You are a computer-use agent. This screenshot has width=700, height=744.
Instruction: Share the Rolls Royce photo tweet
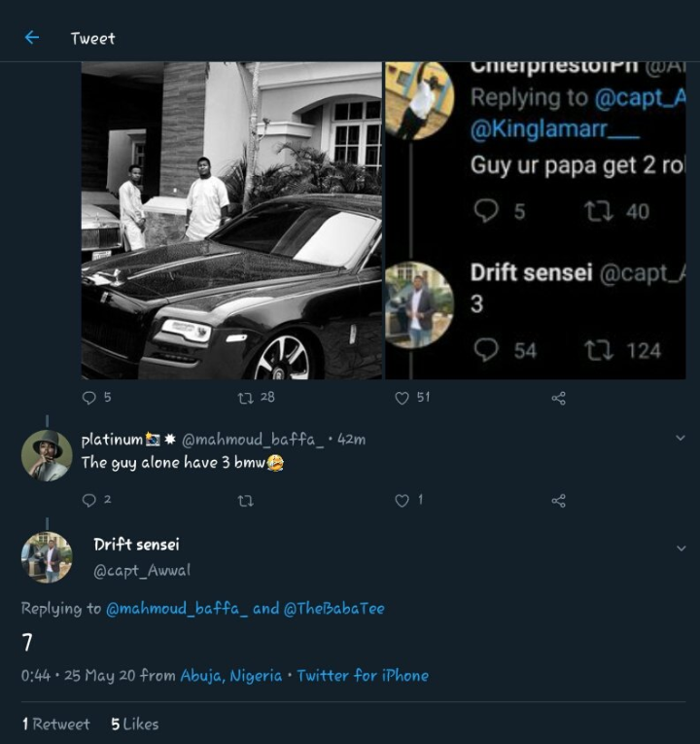coord(558,398)
